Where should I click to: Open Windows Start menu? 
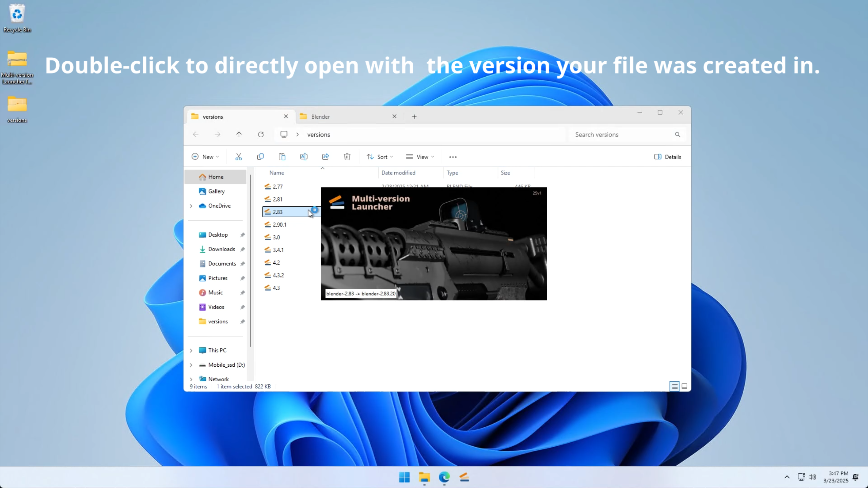(x=404, y=477)
